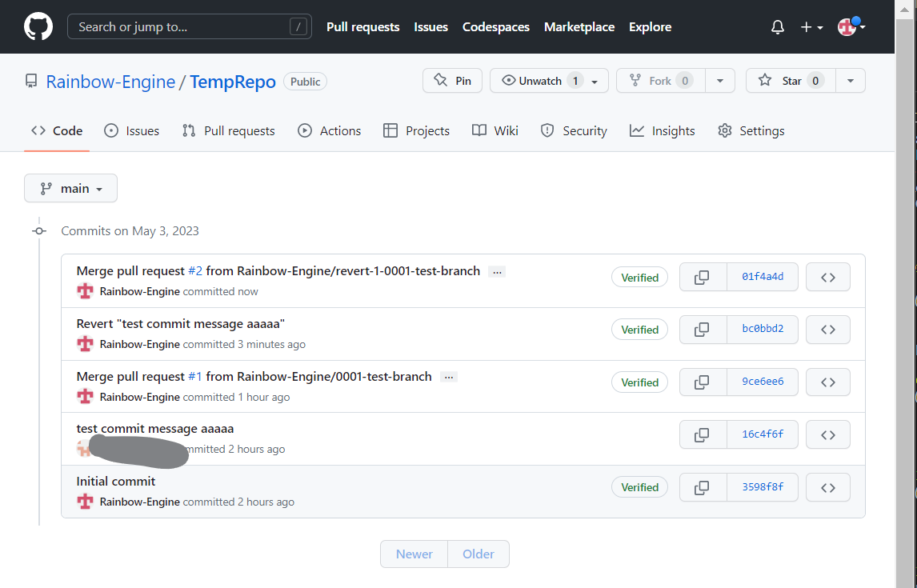Browse repository at commit 9ce6ee6

828,382
